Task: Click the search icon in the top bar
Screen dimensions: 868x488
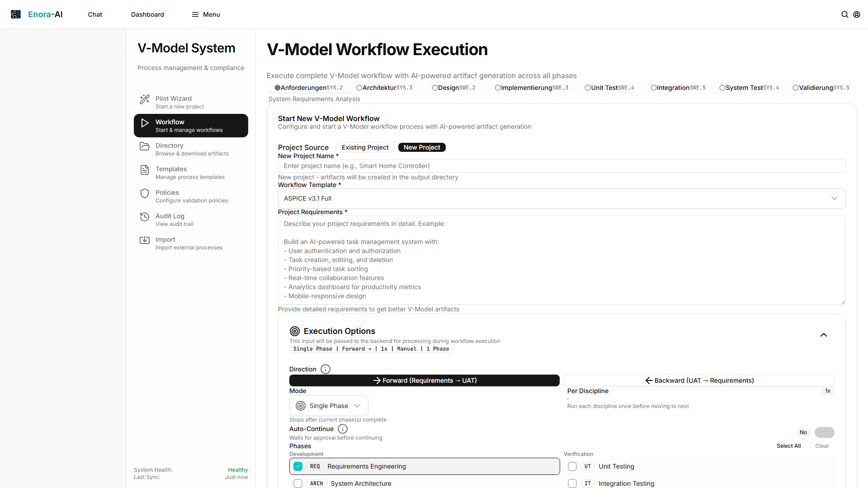Action: [x=845, y=14]
